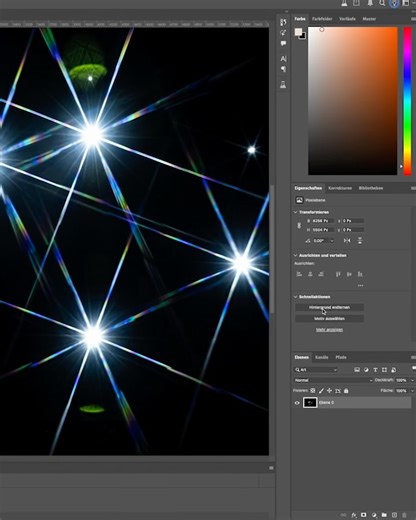Toggle lock image pixels brush icon
Viewport: 416px width, 520px height.
(321, 390)
